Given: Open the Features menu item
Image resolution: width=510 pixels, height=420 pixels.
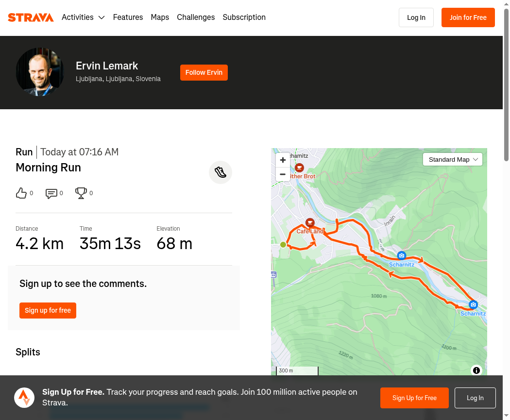Looking at the screenshot, I should click(128, 17).
